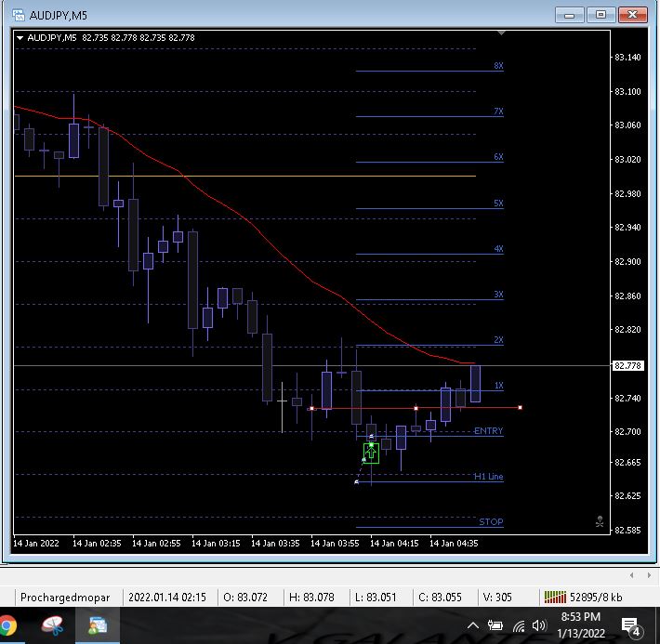Click the tab scroll right arrow
660x644 pixels.
click(x=649, y=575)
